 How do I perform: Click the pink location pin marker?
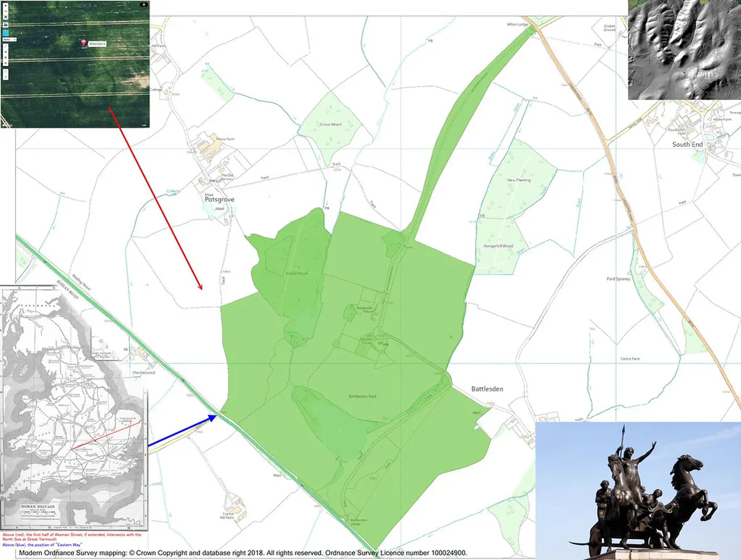click(83, 42)
